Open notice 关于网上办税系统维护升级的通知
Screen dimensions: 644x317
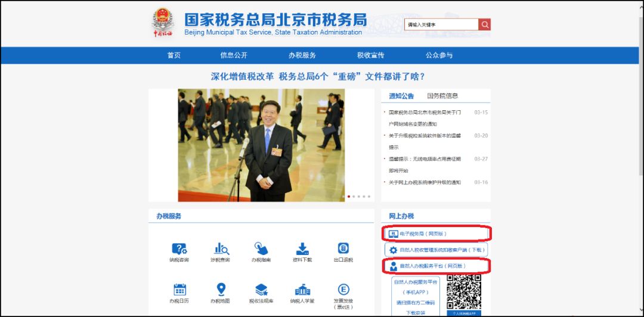coord(425,182)
